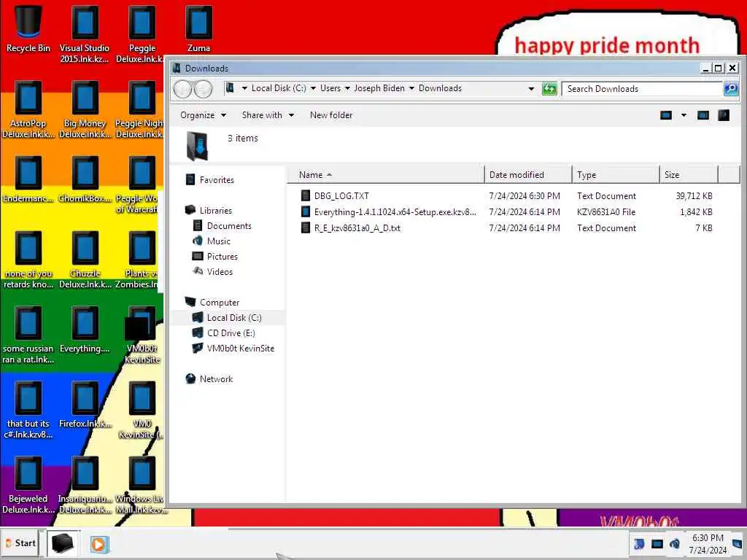Viewport: 747px width, 560px height.
Task: Click the search magnifier icon in Downloads
Action: (731, 88)
